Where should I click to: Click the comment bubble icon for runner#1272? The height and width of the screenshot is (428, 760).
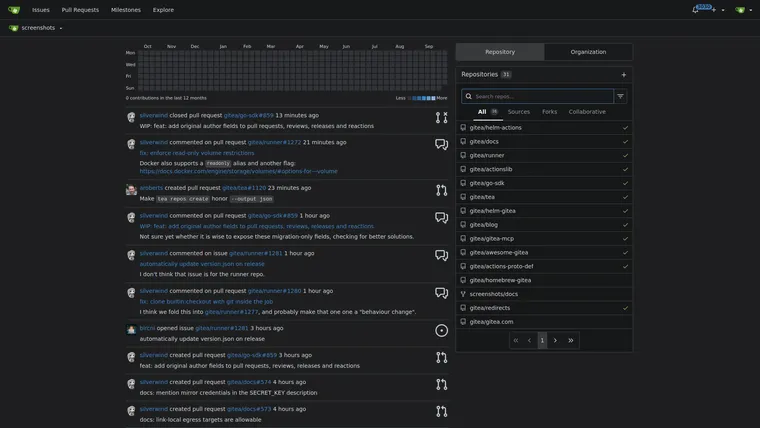tap(441, 144)
